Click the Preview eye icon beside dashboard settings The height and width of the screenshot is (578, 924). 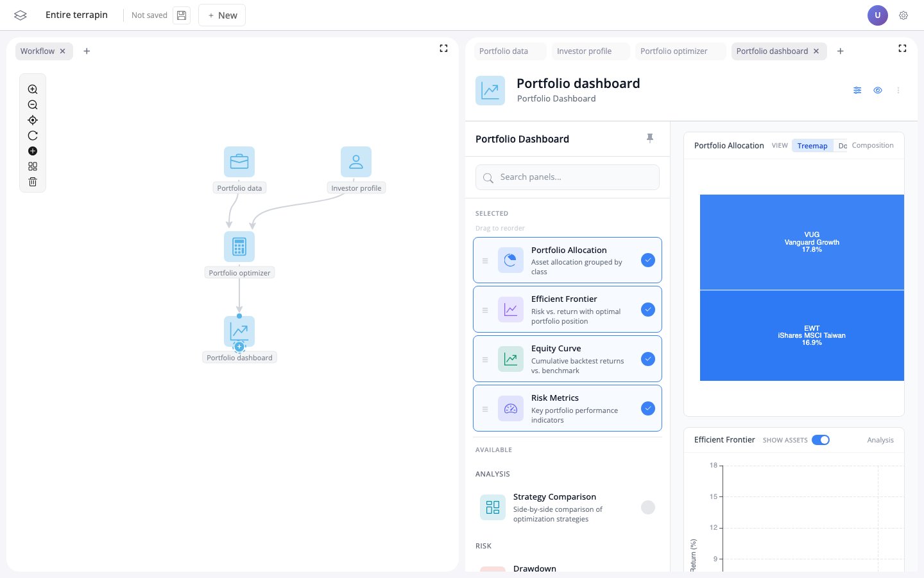tap(878, 90)
